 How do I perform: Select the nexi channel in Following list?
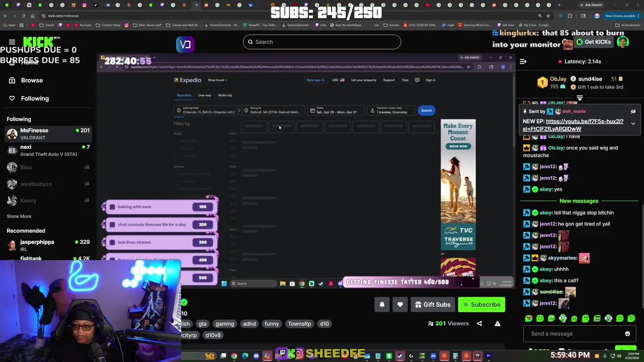click(x=48, y=150)
